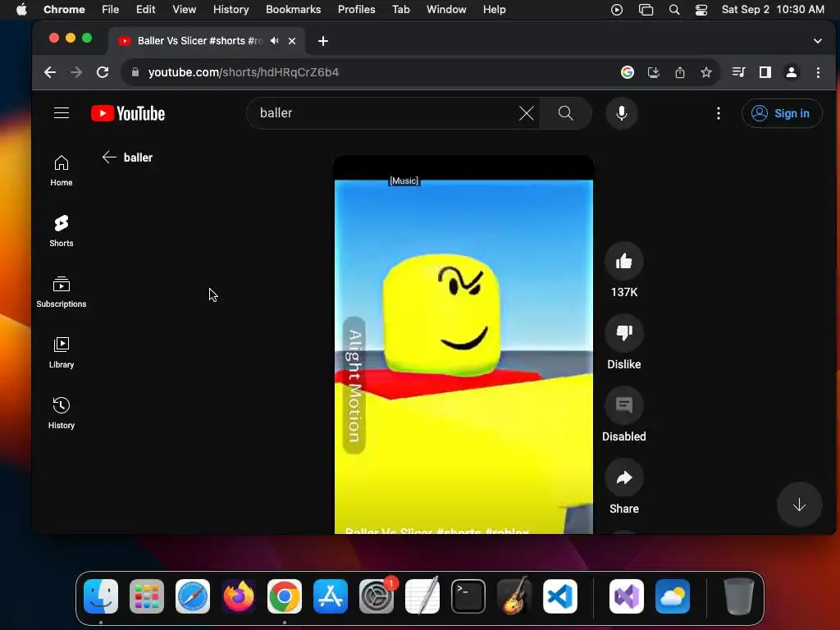
Task: Bookmark this page with the star
Action: [x=706, y=72]
